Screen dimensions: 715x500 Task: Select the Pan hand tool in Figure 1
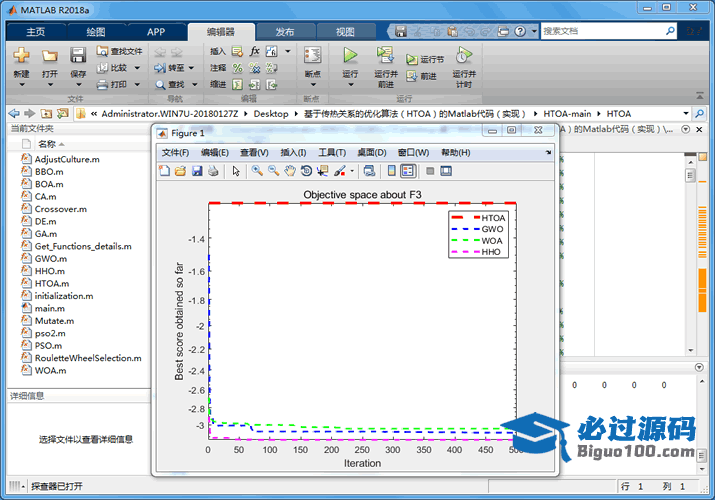tap(289, 171)
